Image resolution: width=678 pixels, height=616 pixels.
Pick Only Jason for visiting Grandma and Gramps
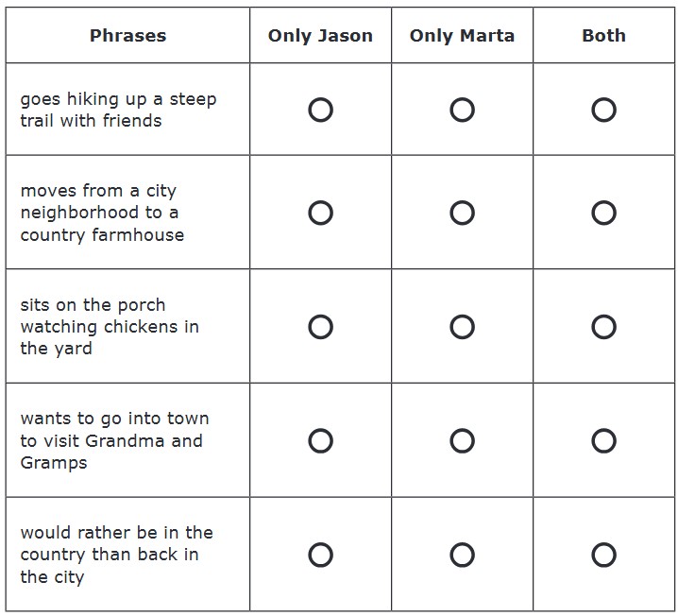(320, 440)
